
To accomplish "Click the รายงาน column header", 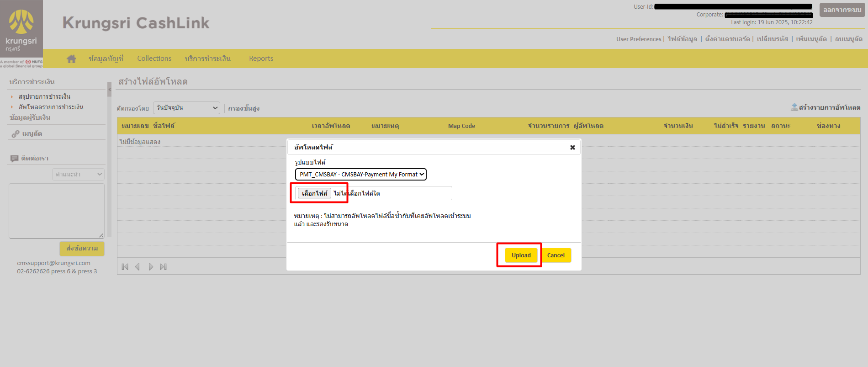I will (x=754, y=126).
